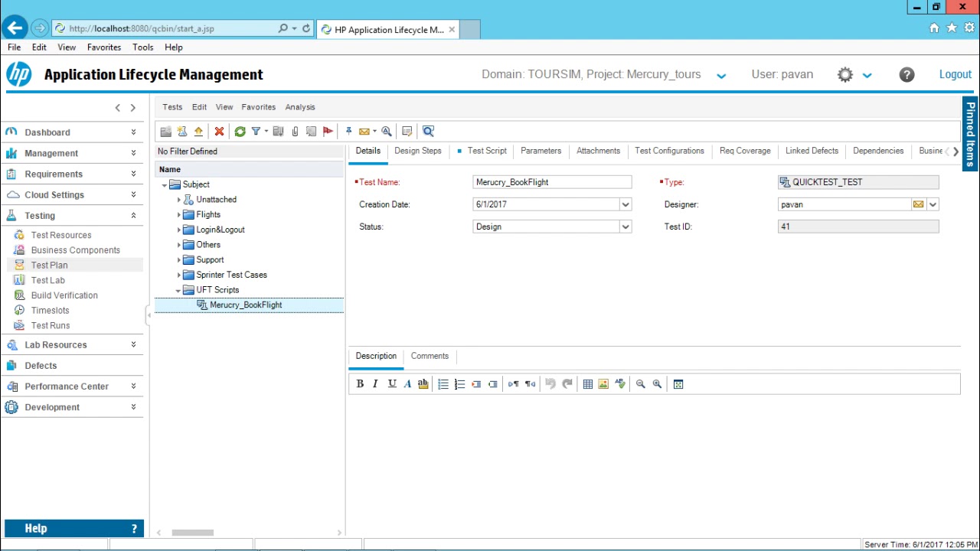Image resolution: width=980 pixels, height=551 pixels.
Task: Open the Parameters tab
Action: tap(541, 151)
